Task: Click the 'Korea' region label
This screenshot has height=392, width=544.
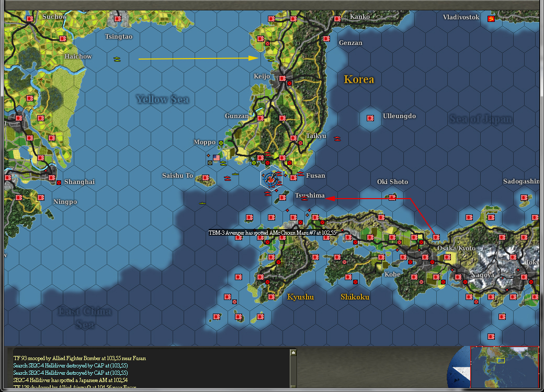Action: 359,79
